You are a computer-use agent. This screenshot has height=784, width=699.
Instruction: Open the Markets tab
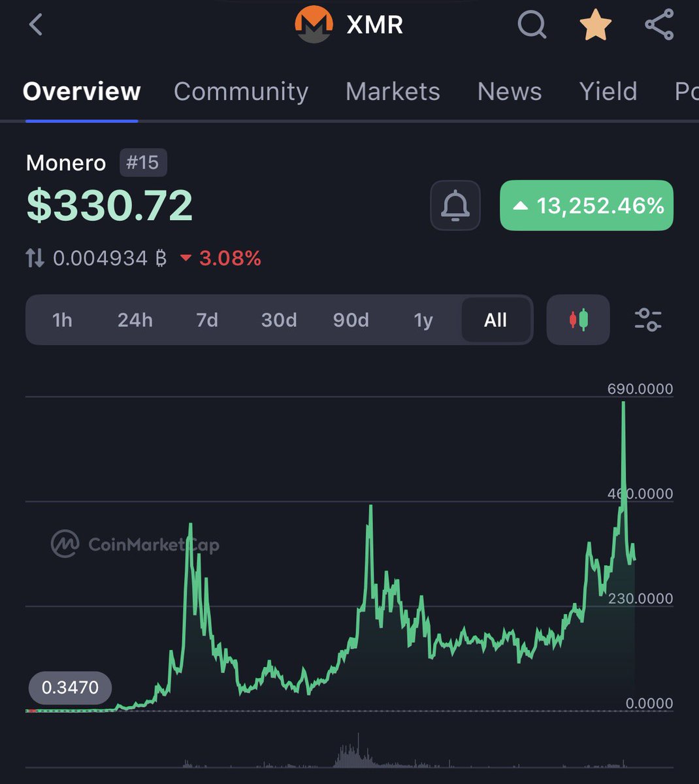[x=393, y=91]
